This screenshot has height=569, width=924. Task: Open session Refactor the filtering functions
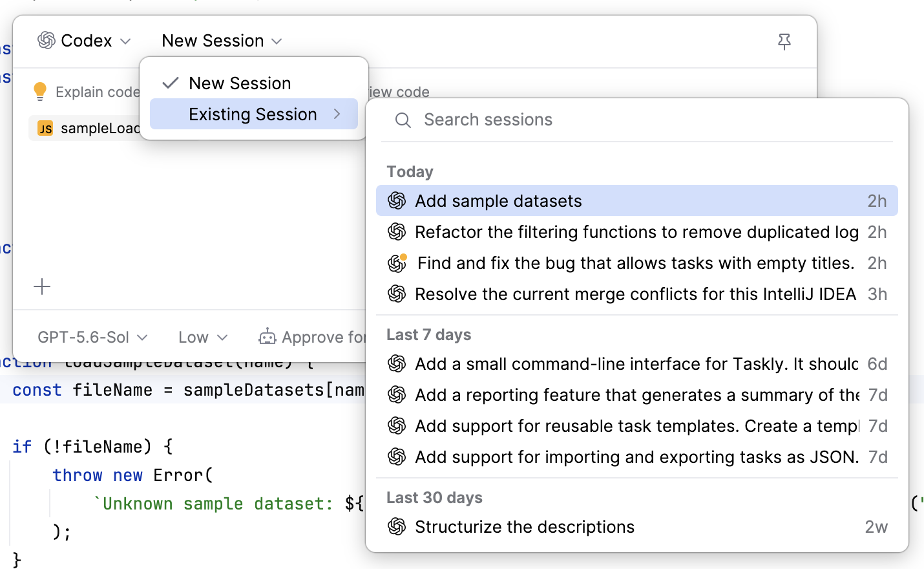click(x=637, y=232)
